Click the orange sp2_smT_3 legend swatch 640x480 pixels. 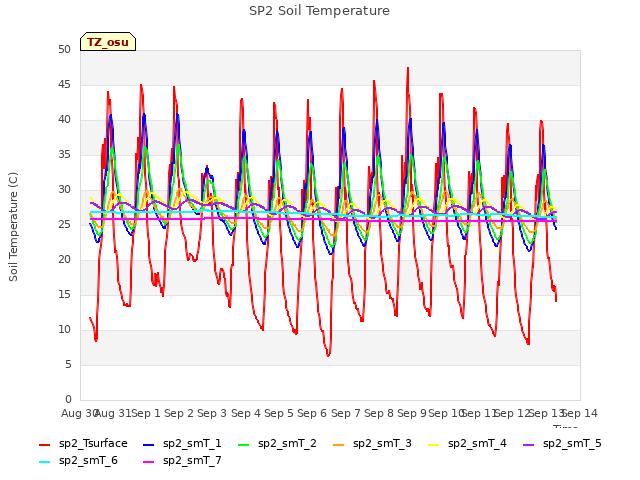pos(339,444)
